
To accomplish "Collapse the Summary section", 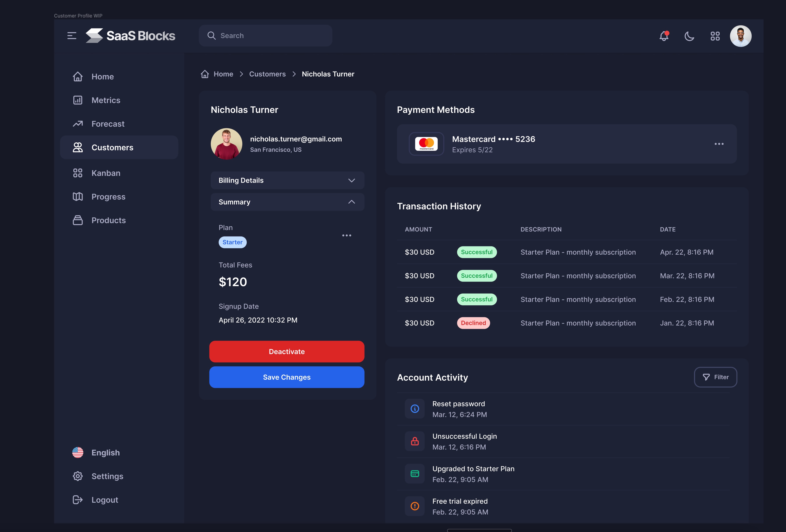I will coord(287,202).
